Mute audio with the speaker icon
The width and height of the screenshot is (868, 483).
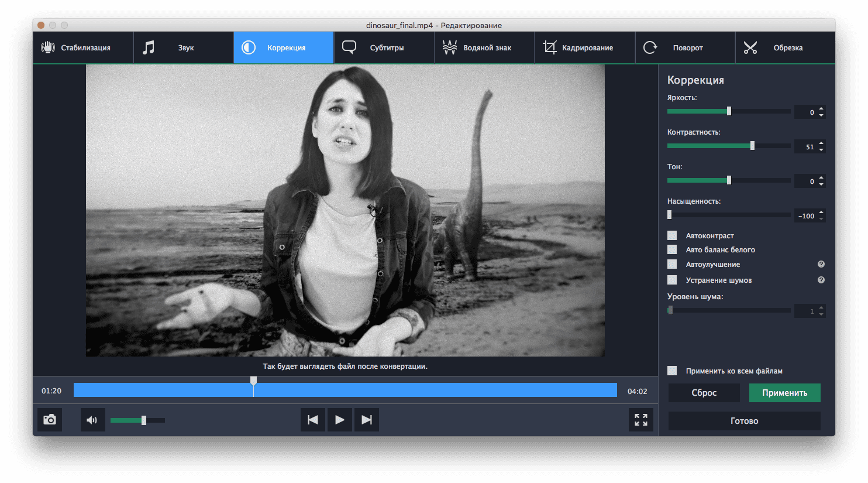92,420
